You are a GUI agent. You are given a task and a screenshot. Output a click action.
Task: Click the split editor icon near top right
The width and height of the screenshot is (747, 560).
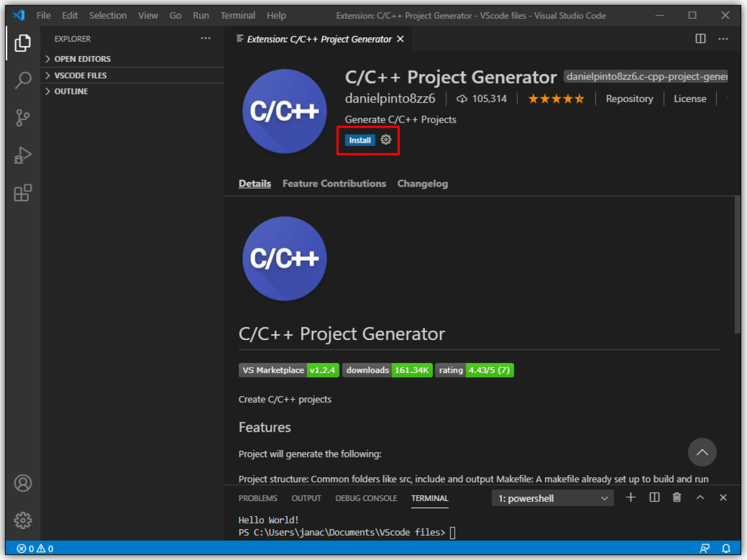coord(700,38)
